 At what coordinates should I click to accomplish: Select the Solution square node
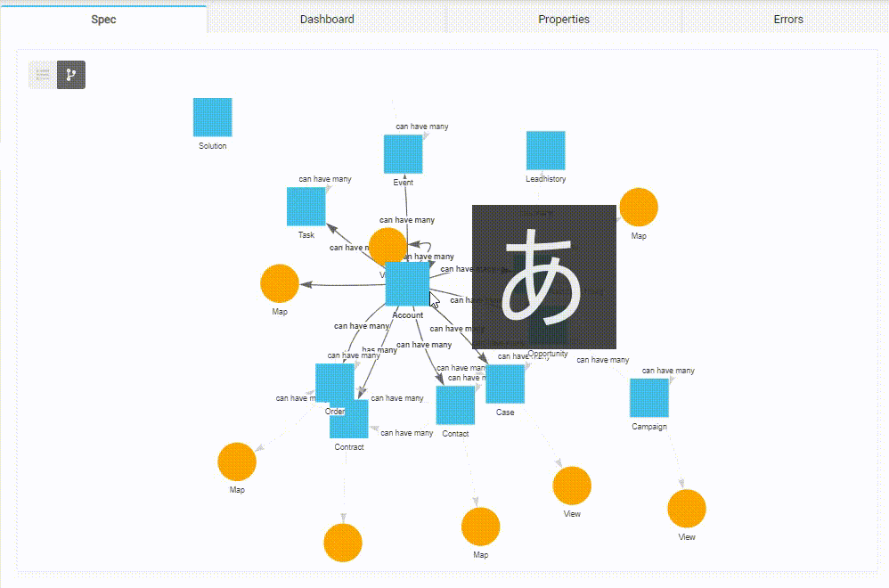click(213, 118)
